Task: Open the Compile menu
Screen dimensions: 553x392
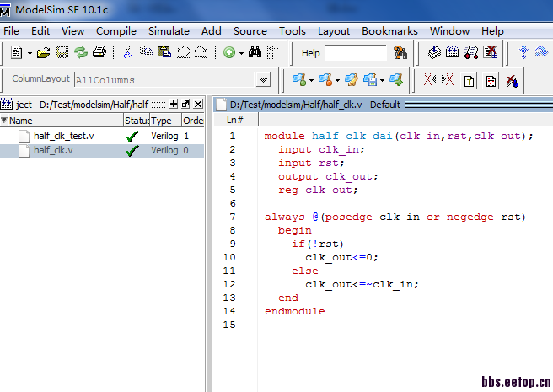Action: 115,30
